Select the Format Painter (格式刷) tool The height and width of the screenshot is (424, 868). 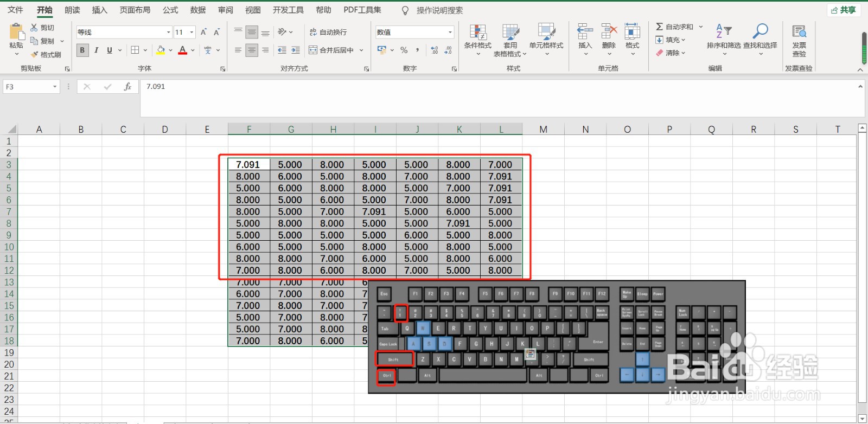46,55
